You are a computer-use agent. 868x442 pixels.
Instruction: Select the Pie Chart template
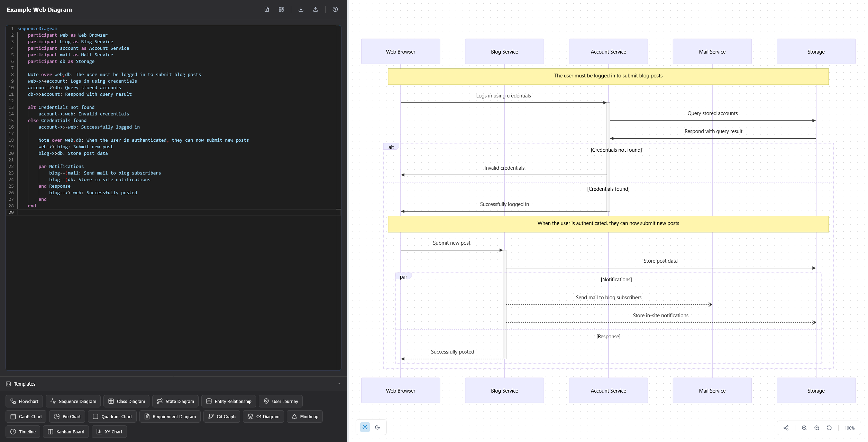[x=67, y=416]
